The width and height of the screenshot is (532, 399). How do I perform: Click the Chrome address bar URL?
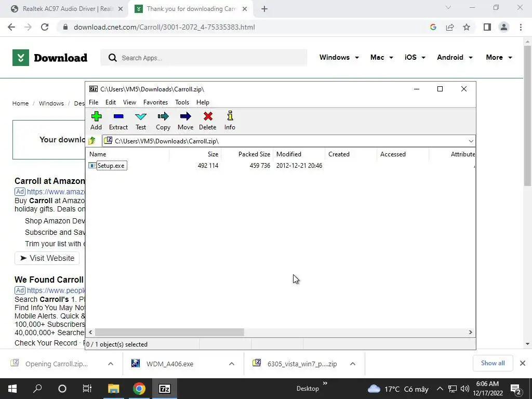pyautogui.click(x=164, y=27)
